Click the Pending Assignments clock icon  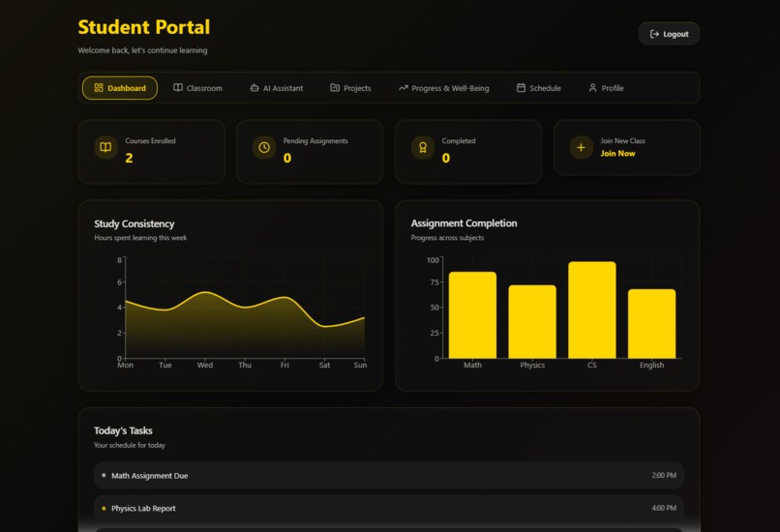tap(264, 147)
